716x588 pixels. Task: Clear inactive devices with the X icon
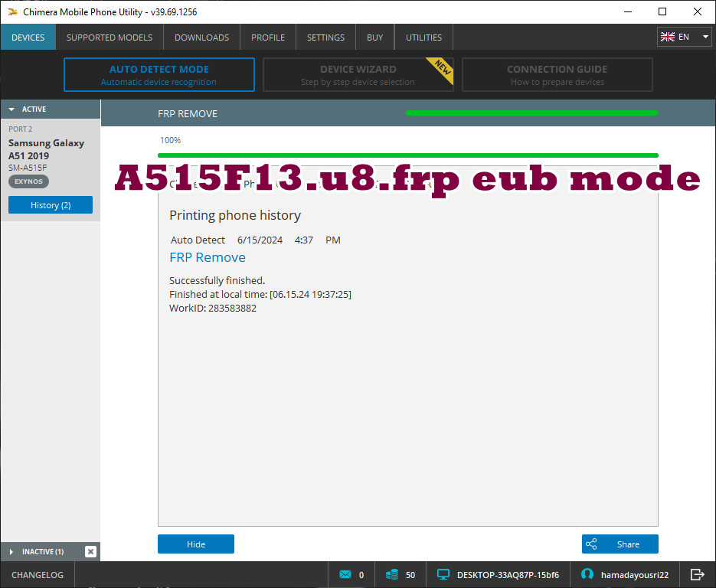tap(90, 551)
